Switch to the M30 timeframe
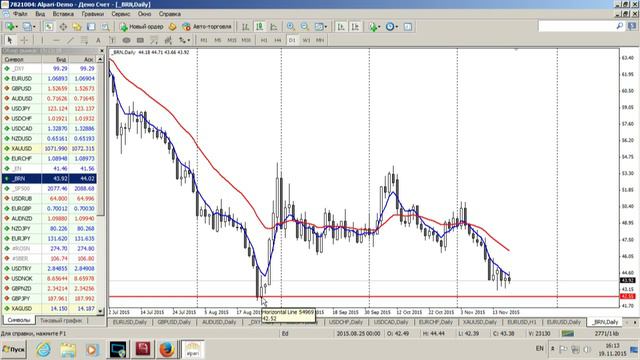 pyautogui.click(x=246, y=40)
